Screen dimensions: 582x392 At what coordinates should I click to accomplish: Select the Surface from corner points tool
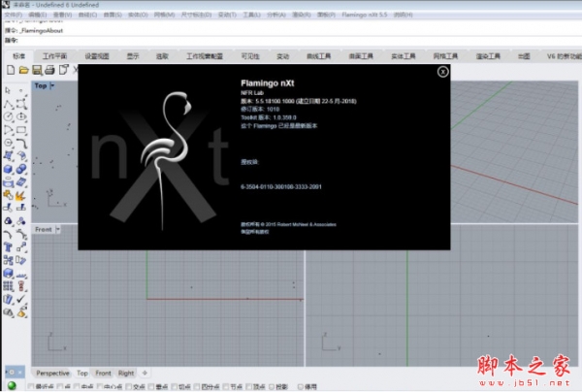coord(8,155)
